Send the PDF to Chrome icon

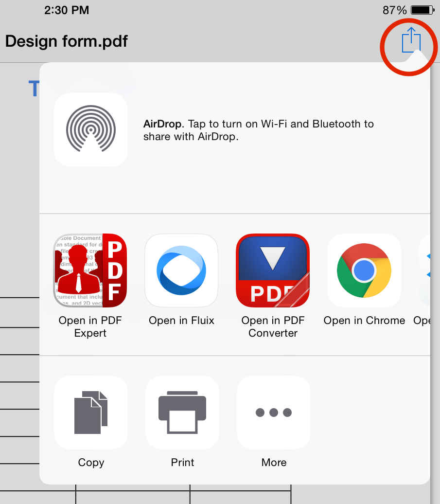pyautogui.click(x=364, y=270)
